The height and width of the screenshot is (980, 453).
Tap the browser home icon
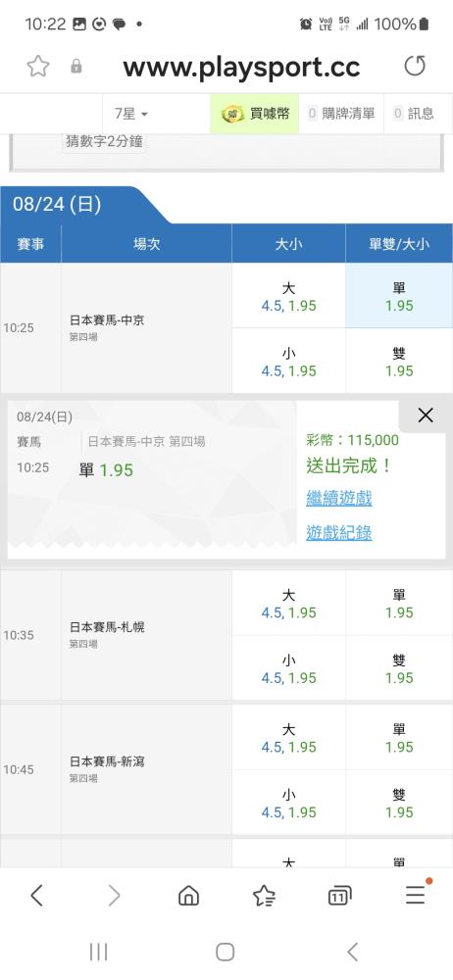pos(188,896)
